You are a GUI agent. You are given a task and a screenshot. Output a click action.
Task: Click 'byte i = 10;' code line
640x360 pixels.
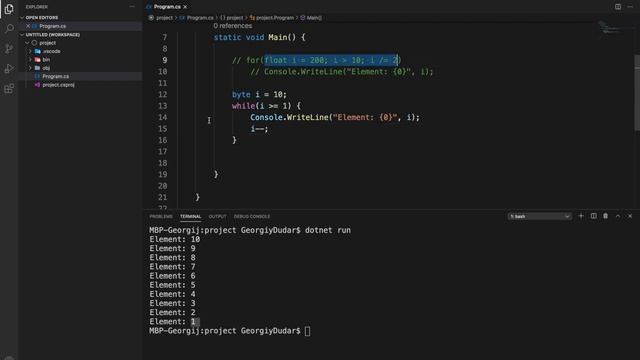coord(259,95)
